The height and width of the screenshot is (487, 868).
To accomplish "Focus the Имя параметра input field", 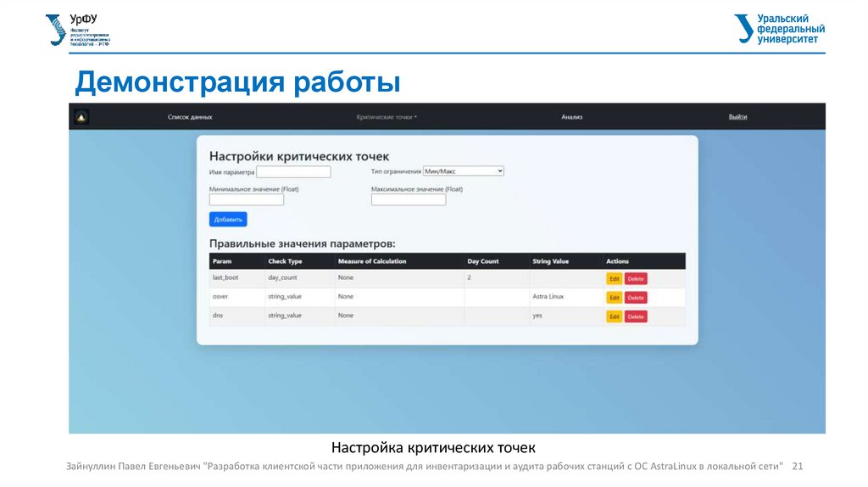I will point(293,171).
